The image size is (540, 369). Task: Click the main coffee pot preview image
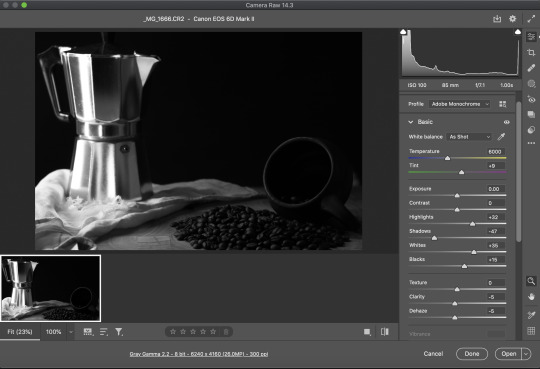coord(198,141)
